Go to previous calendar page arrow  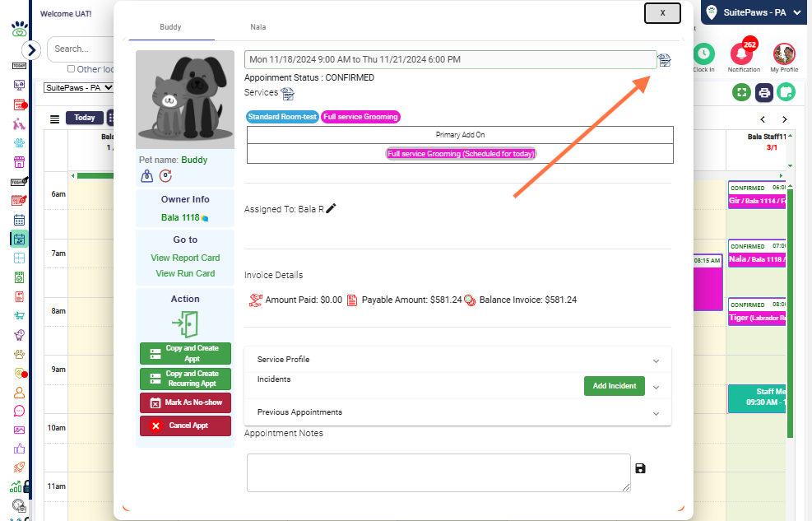(x=763, y=119)
